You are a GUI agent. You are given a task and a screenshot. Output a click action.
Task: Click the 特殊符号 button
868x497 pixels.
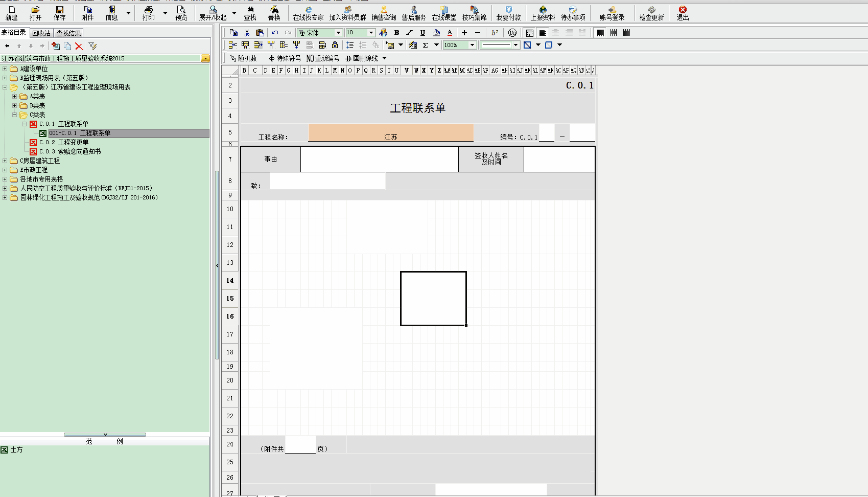pos(285,58)
